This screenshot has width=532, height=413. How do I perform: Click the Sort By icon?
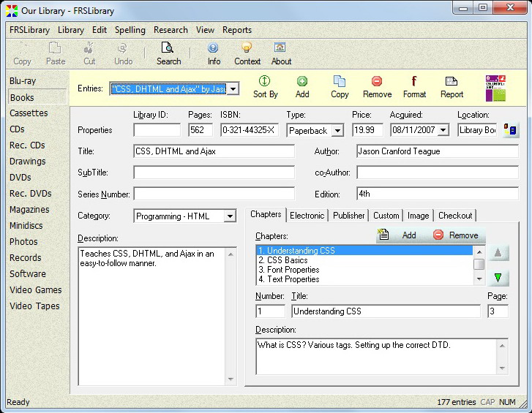pyautogui.click(x=265, y=87)
